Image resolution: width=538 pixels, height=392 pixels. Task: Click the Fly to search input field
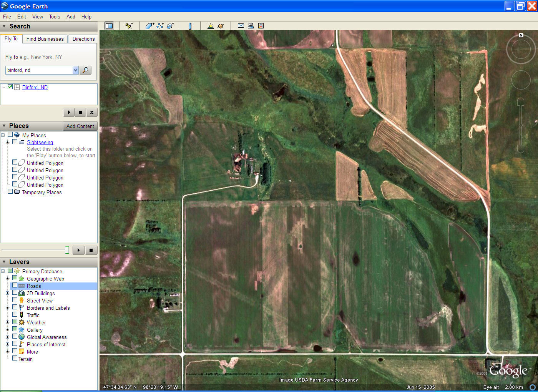pyautogui.click(x=39, y=70)
